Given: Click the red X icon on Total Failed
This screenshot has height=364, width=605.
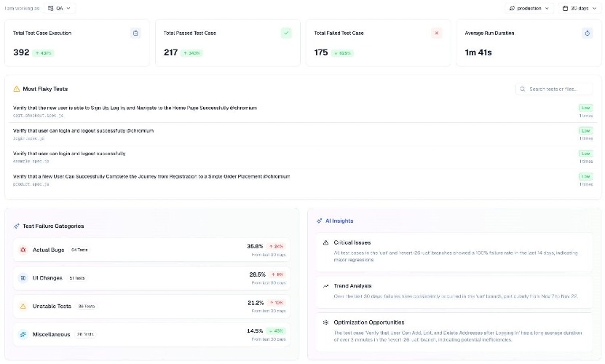Looking at the screenshot, I should pyautogui.click(x=436, y=33).
